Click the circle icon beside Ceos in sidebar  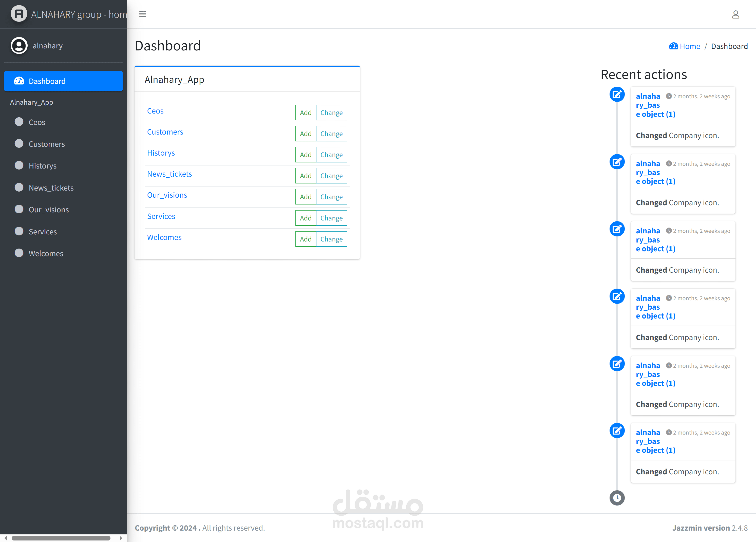click(x=19, y=122)
